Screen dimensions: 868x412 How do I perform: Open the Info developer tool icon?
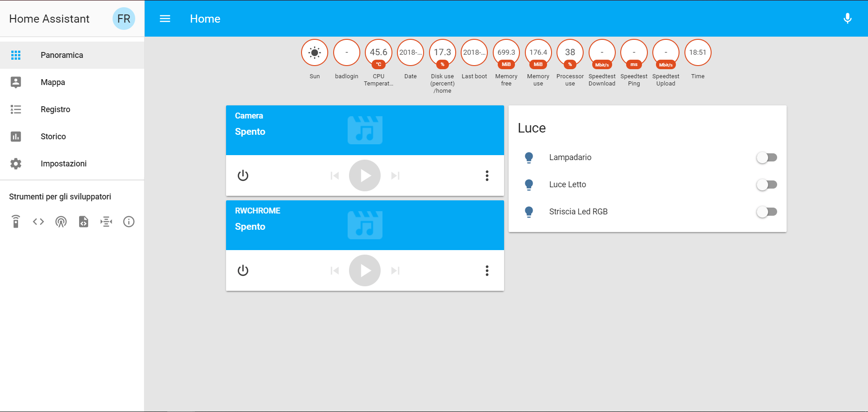click(x=129, y=222)
